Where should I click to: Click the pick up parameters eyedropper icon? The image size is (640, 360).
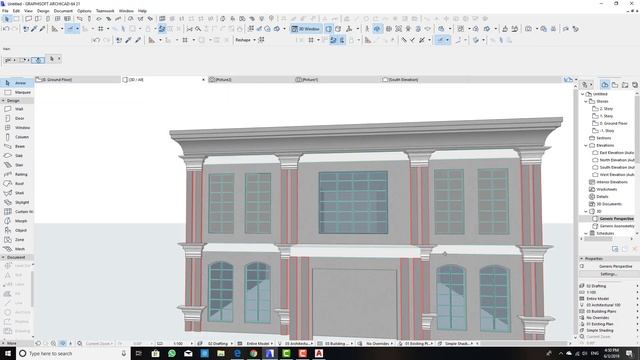click(x=34, y=29)
